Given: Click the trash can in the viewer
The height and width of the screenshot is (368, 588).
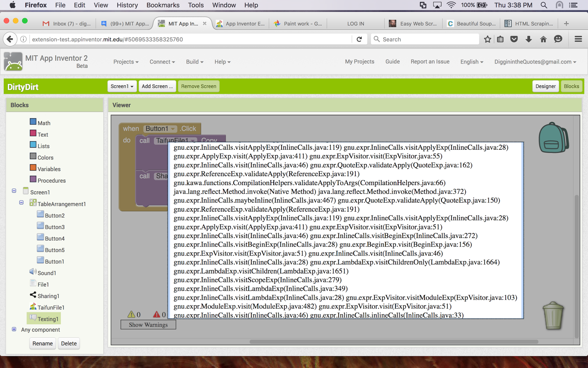Looking at the screenshot, I should [x=553, y=316].
